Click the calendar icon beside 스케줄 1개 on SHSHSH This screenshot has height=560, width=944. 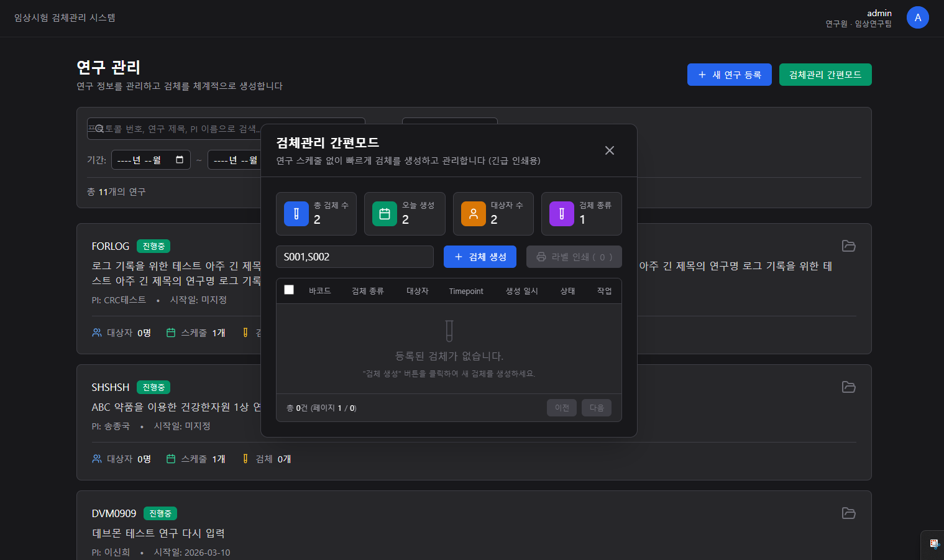[171, 459]
